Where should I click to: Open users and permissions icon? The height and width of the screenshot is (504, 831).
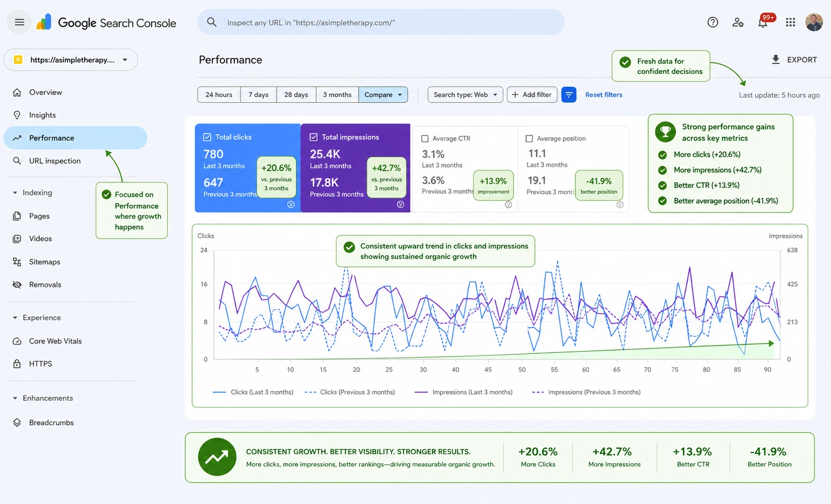(x=738, y=22)
